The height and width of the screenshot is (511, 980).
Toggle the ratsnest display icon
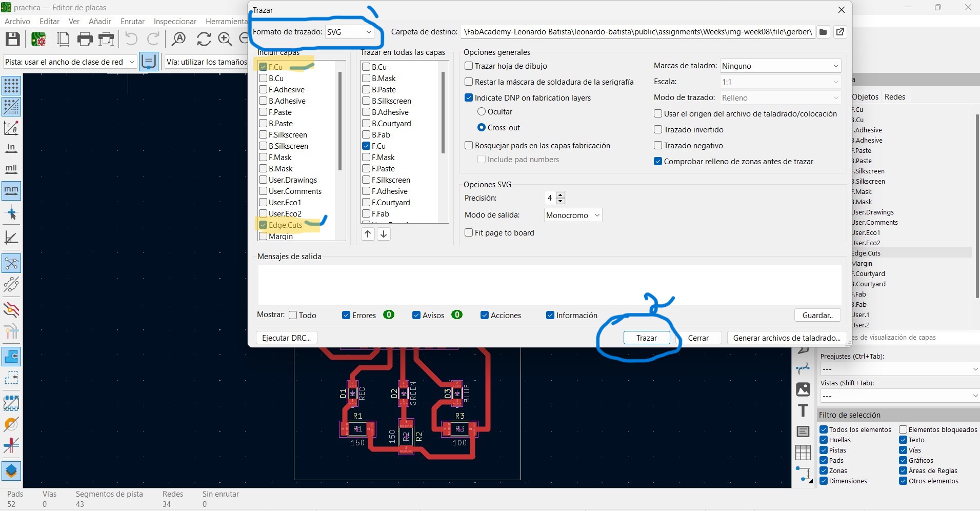11,264
